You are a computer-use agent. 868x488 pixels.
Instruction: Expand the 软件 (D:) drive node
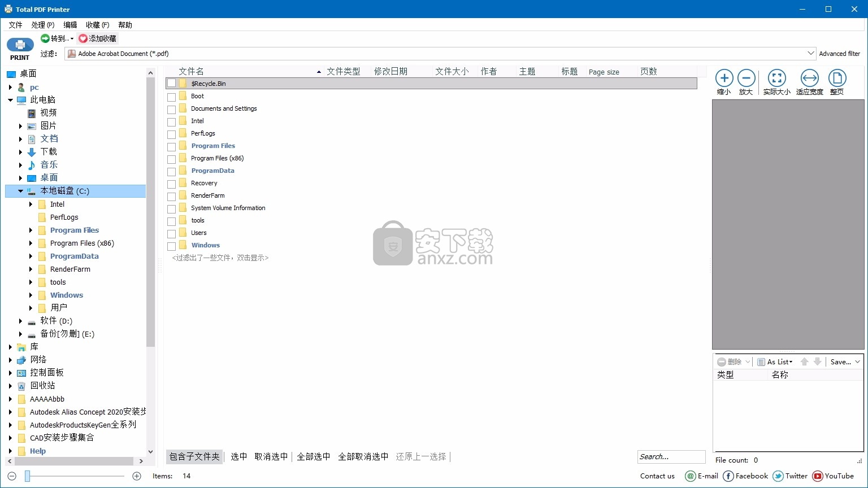tap(21, 321)
